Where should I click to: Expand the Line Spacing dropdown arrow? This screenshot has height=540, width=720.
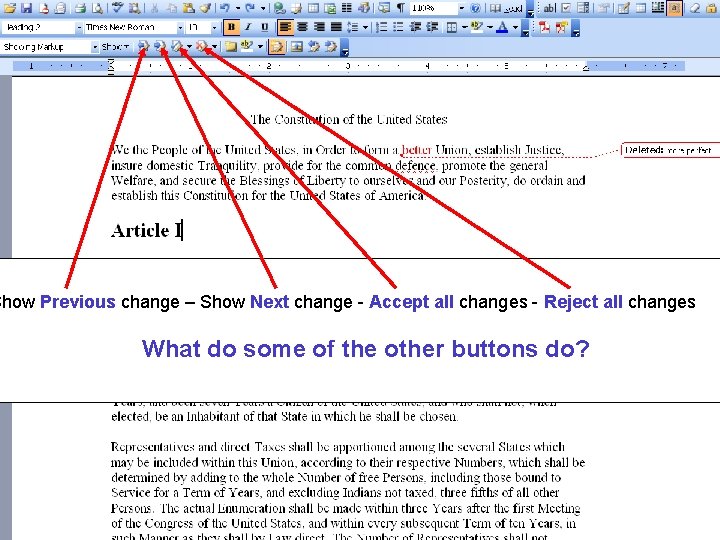tap(365, 27)
